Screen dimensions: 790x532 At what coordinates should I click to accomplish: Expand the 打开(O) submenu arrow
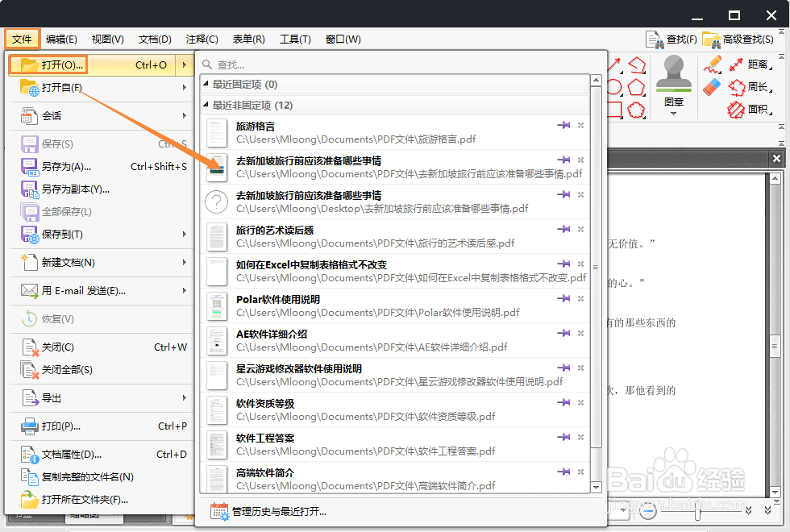[x=185, y=64]
